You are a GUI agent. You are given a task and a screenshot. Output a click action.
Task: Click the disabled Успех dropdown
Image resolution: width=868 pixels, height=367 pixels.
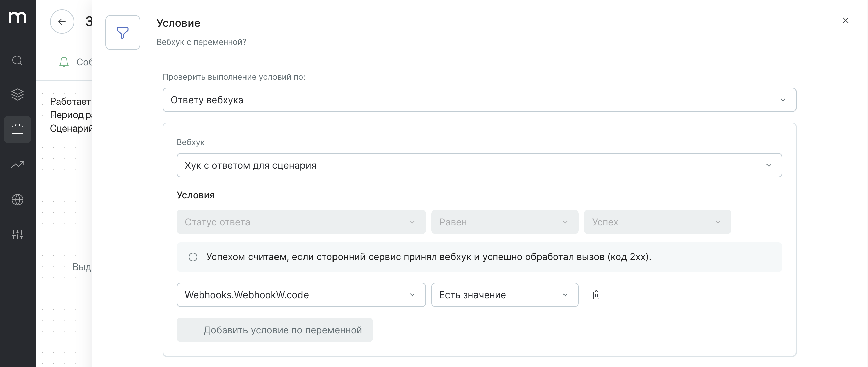click(658, 222)
